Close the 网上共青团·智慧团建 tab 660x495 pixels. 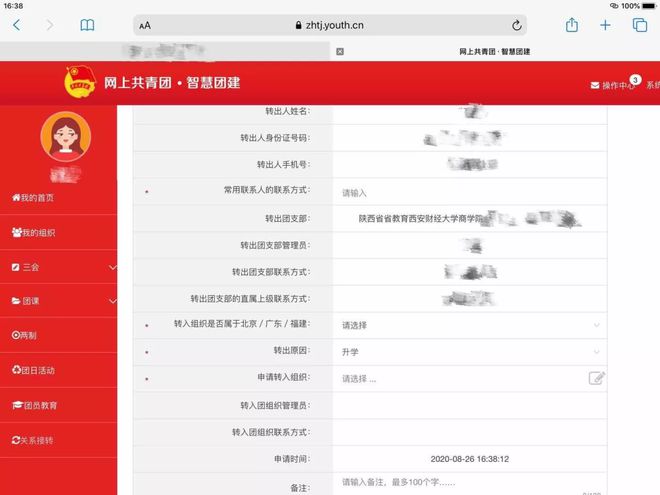[340, 51]
